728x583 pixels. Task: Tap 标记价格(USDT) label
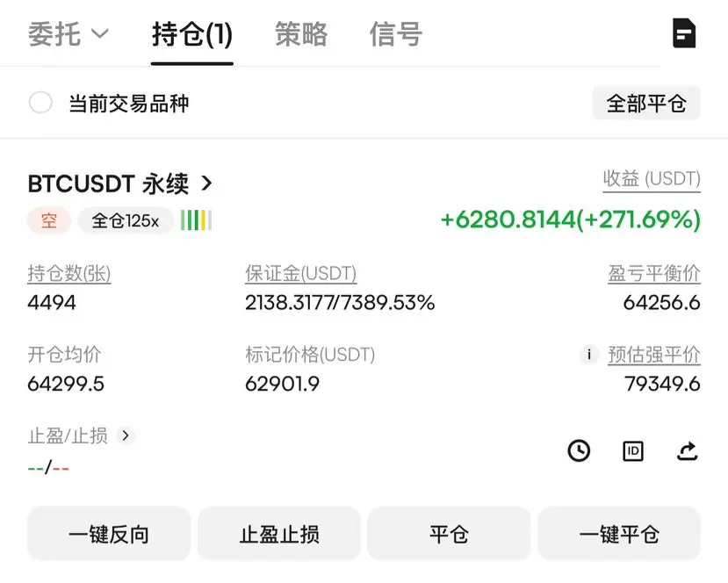pos(310,355)
